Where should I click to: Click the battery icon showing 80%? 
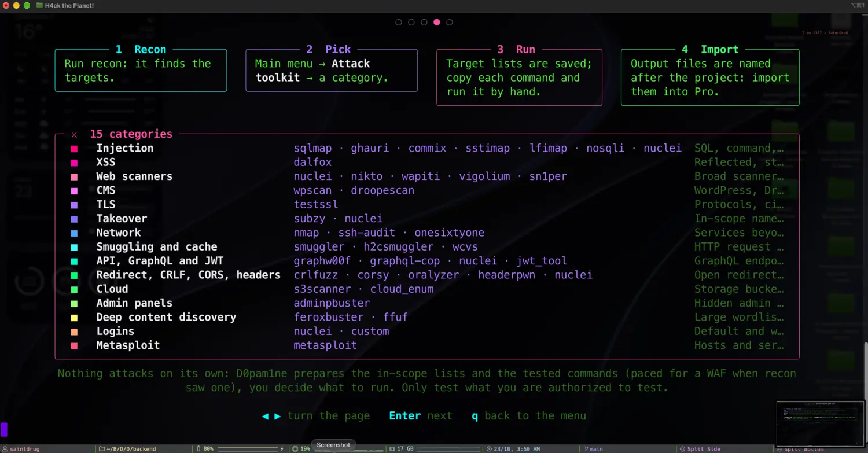198,448
